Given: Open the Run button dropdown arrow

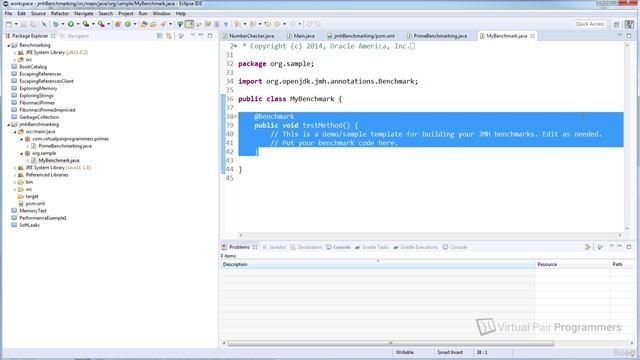Looking at the screenshot, I should 78,24.
